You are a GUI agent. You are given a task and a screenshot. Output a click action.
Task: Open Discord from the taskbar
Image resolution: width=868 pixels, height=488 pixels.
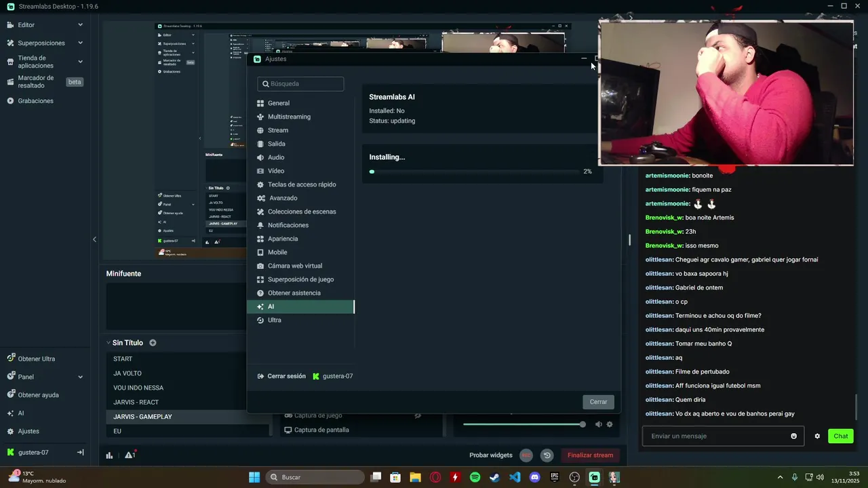(534, 477)
